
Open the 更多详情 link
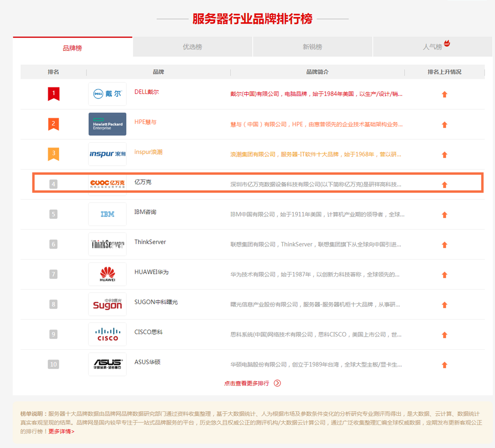61,431
